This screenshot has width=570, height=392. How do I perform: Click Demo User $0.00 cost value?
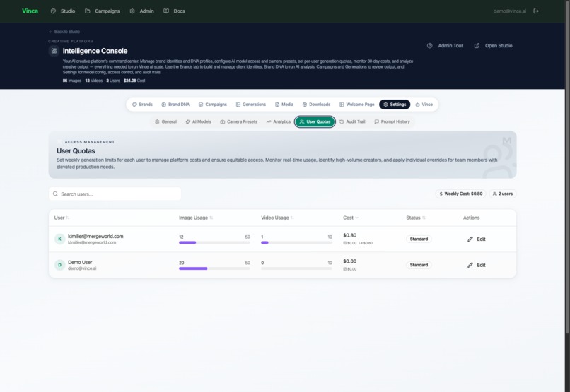pos(349,261)
